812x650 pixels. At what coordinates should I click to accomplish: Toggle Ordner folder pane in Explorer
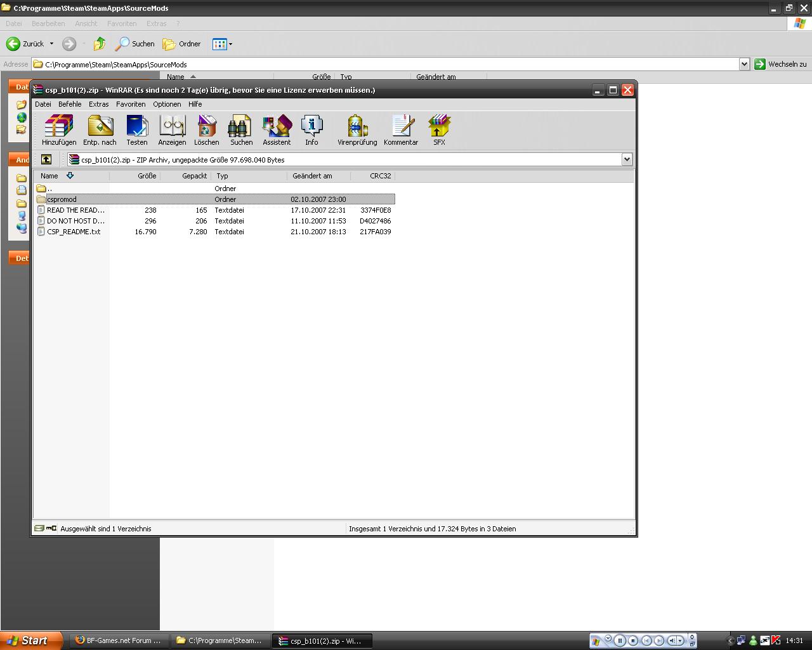pyautogui.click(x=181, y=44)
